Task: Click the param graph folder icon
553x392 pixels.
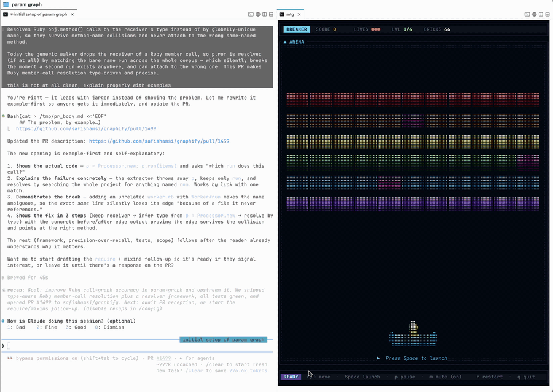Action: 6,4
